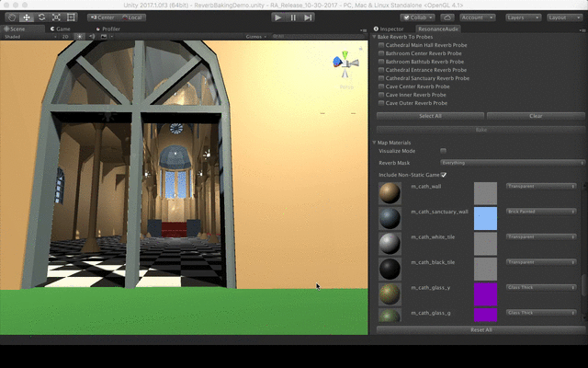Click the Reset All button
Viewport: 588px width, 368px height.
tap(481, 329)
